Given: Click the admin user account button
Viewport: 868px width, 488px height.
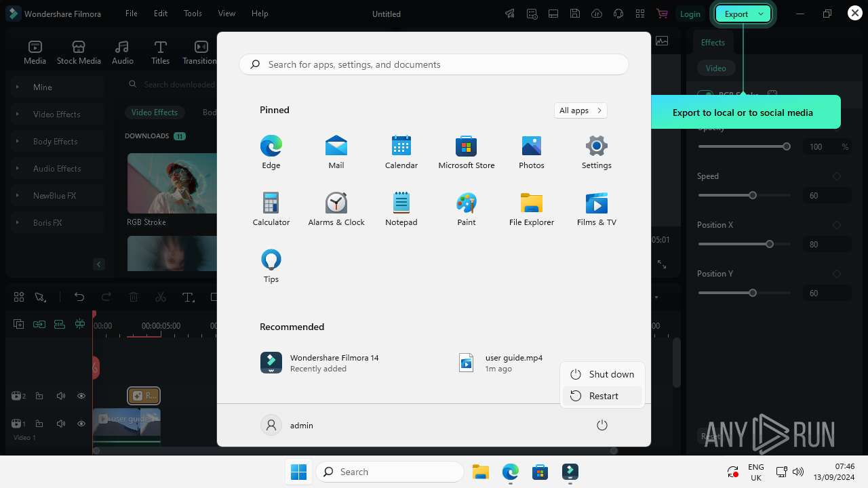Looking at the screenshot, I should coord(288,426).
